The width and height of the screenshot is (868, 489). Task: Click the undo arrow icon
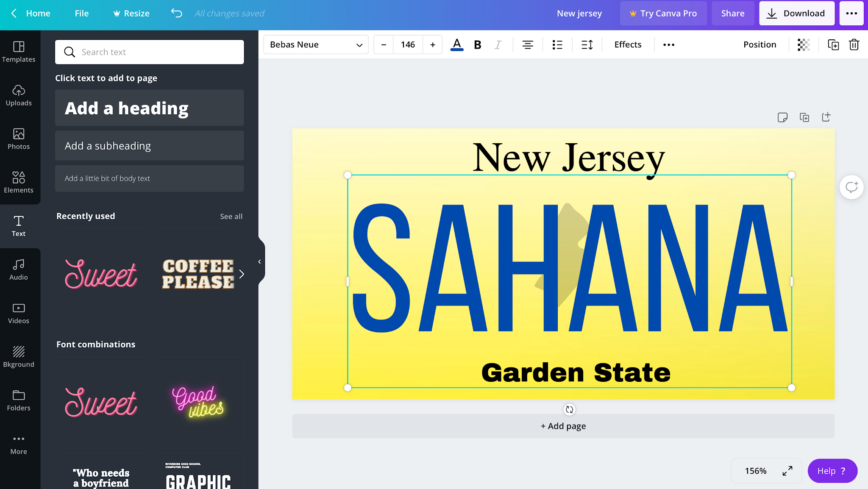click(x=177, y=13)
